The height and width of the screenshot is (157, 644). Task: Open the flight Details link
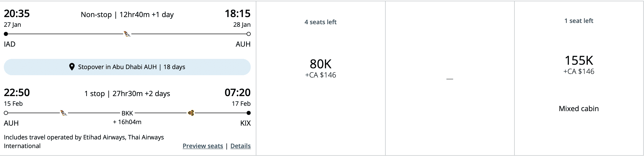pos(240,146)
